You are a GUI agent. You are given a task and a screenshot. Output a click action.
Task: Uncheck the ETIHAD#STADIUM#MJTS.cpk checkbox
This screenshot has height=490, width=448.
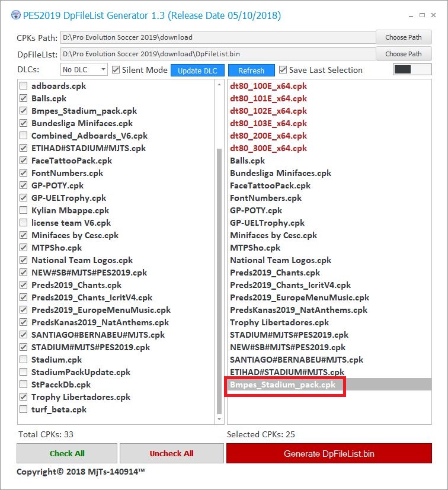(24, 148)
